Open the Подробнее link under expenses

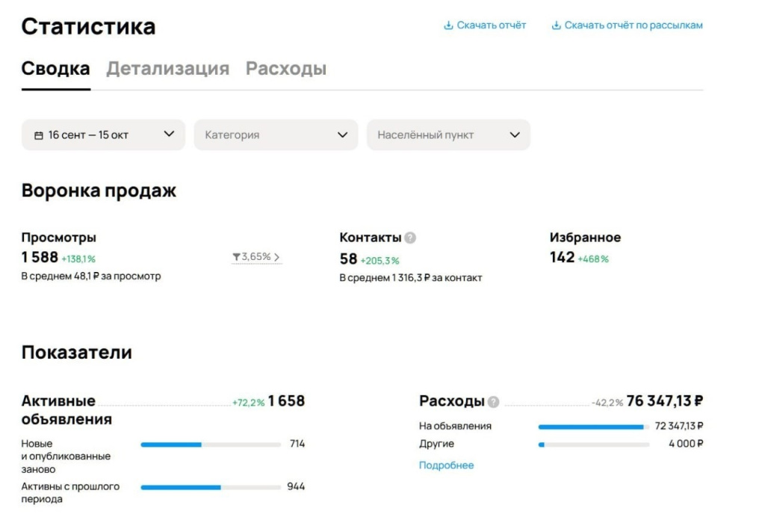point(447,466)
